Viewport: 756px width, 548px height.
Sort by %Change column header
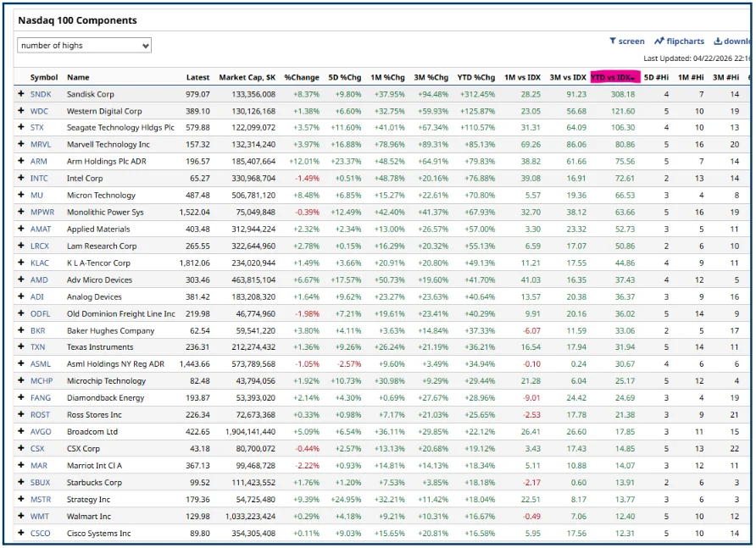(302, 77)
